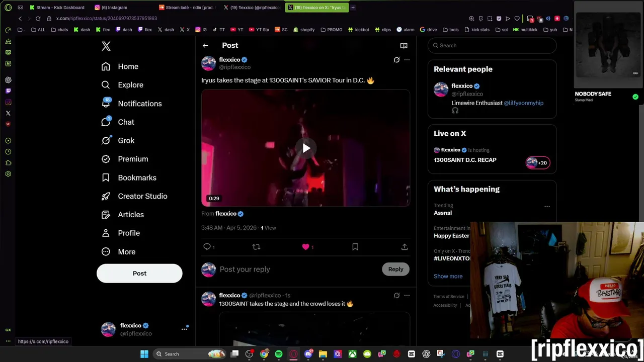
Task: Switch to Stream ladé SoundCloud tab
Action: pyautogui.click(x=186, y=8)
